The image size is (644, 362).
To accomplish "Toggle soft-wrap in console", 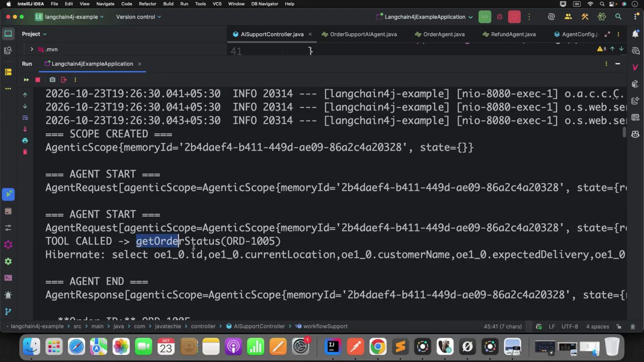I will click(x=25, y=118).
